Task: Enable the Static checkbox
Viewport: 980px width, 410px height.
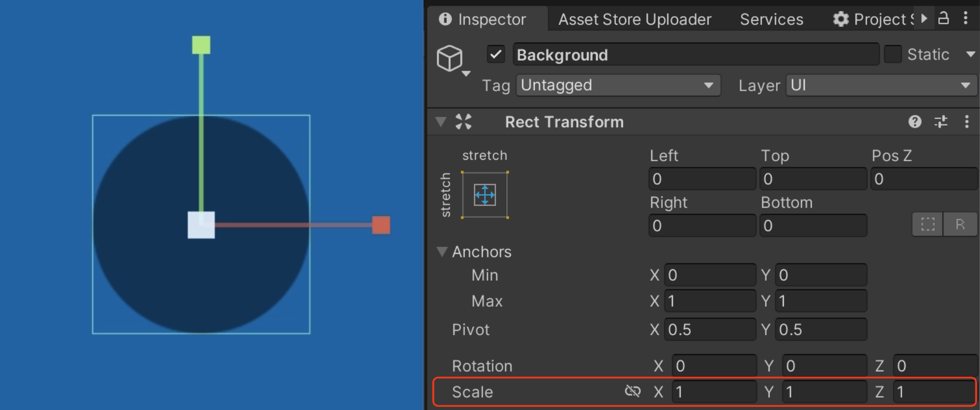Action: coord(893,54)
